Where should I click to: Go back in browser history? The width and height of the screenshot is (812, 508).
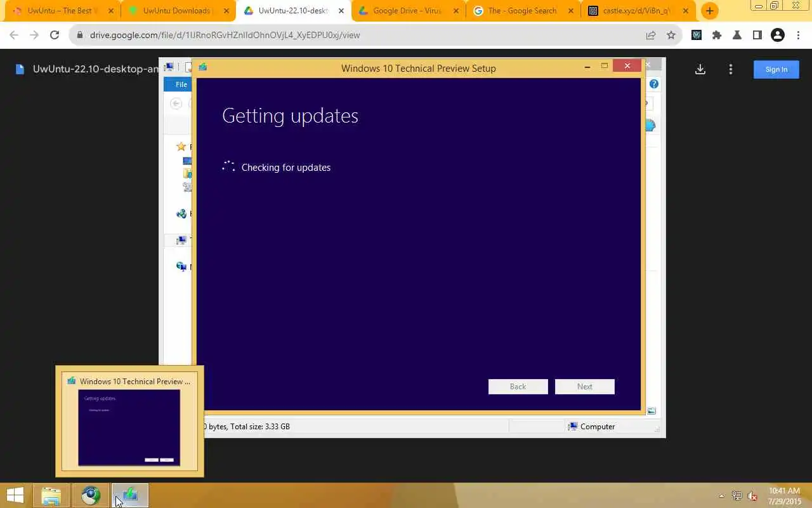point(14,35)
